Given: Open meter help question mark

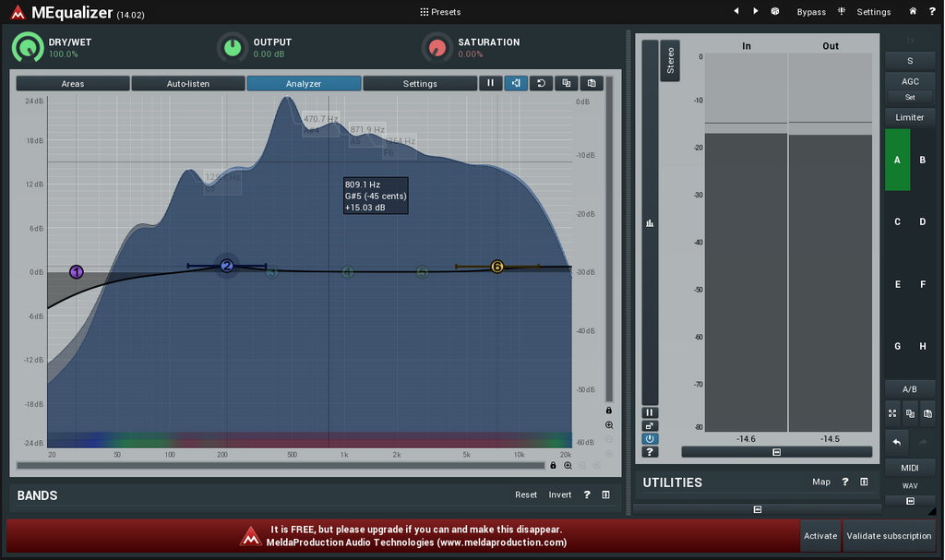Looking at the screenshot, I should 650,452.
